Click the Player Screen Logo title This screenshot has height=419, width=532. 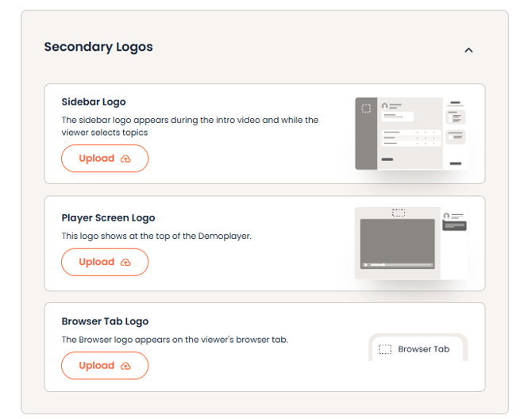108,217
